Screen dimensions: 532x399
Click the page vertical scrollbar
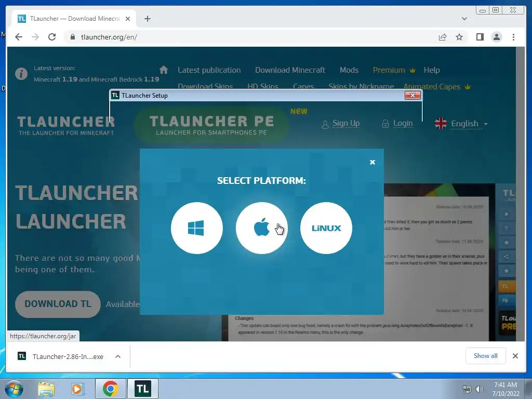[521, 194]
